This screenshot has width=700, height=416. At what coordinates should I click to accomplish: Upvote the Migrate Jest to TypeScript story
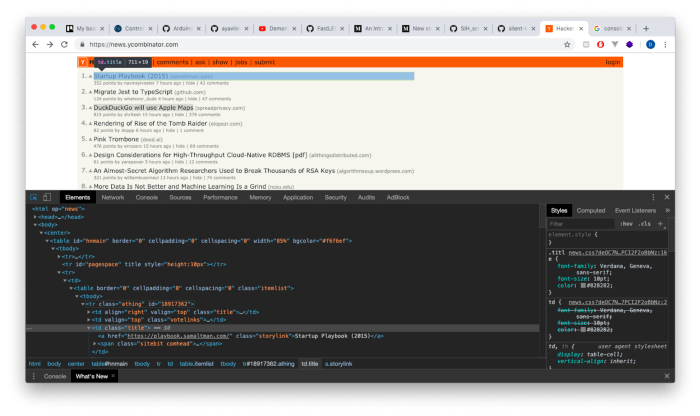(90, 92)
